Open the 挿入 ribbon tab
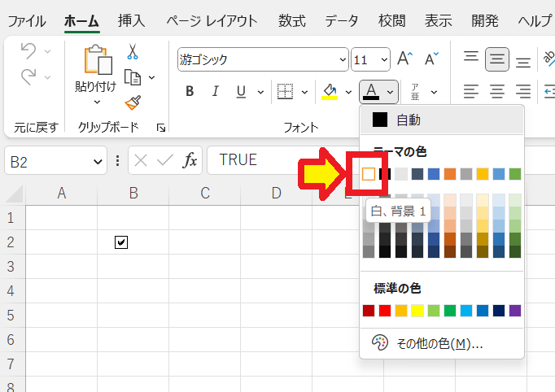Screen dimensions: 555x392 coord(132,20)
